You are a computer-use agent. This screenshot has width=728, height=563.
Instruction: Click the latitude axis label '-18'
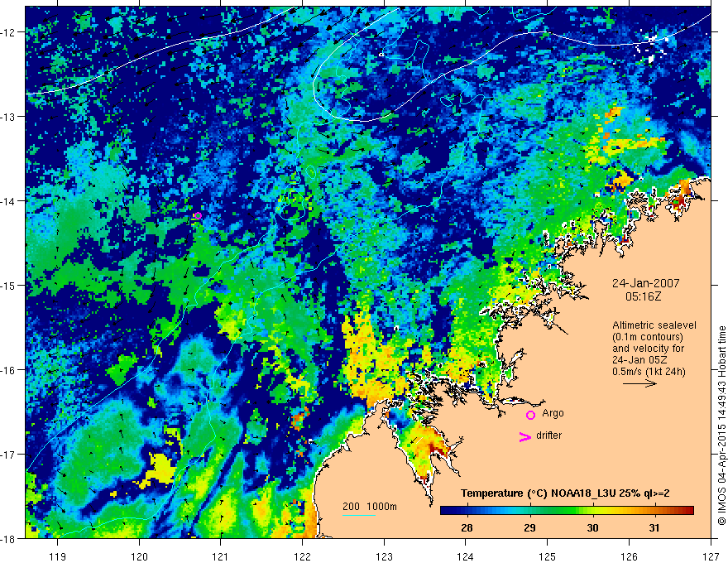(x=8, y=538)
